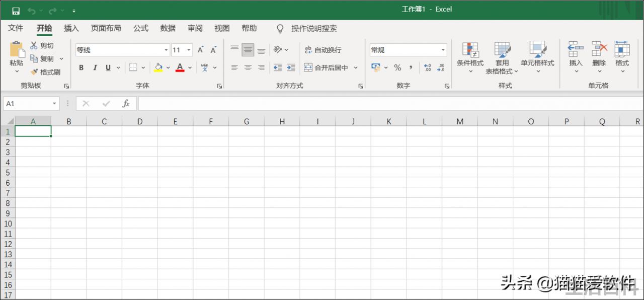
Task: Click the increase font size icon
Action: click(201, 50)
